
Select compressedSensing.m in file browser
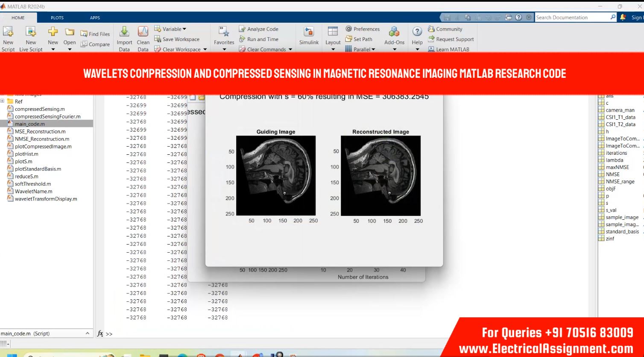40,109
